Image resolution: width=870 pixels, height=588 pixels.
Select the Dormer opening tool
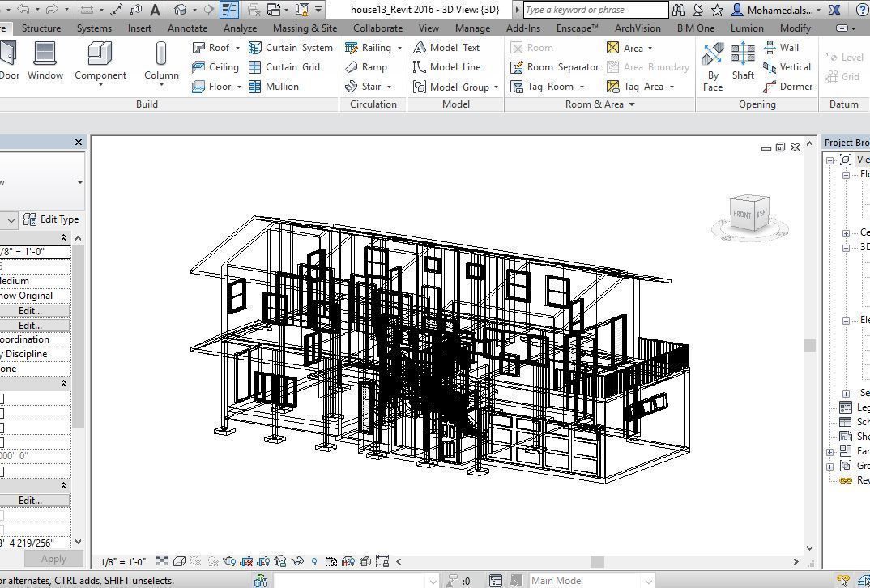tap(788, 87)
